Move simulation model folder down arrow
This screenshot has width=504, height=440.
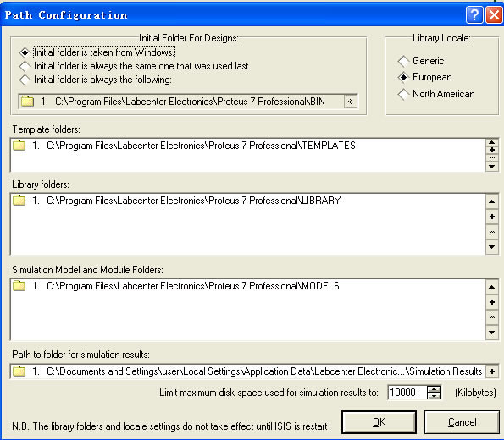click(x=492, y=332)
